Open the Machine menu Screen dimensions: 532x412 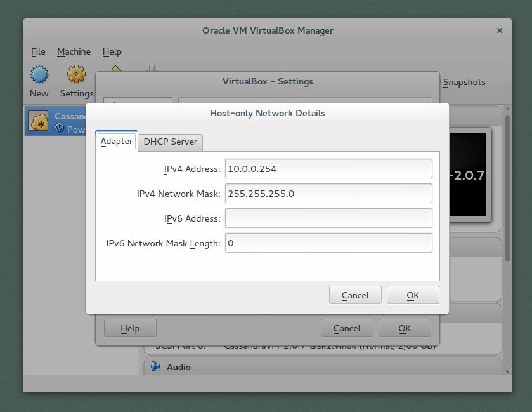(74, 51)
